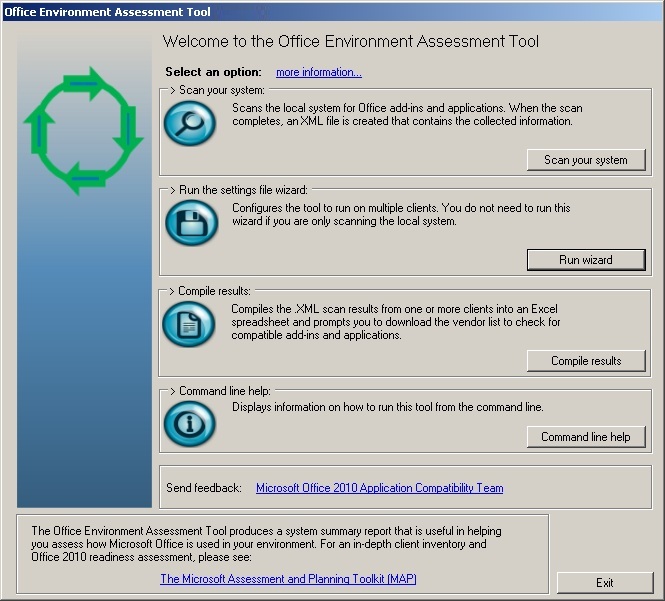Click the magnifying glass scan icon
The width and height of the screenshot is (665, 601).
click(x=190, y=123)
